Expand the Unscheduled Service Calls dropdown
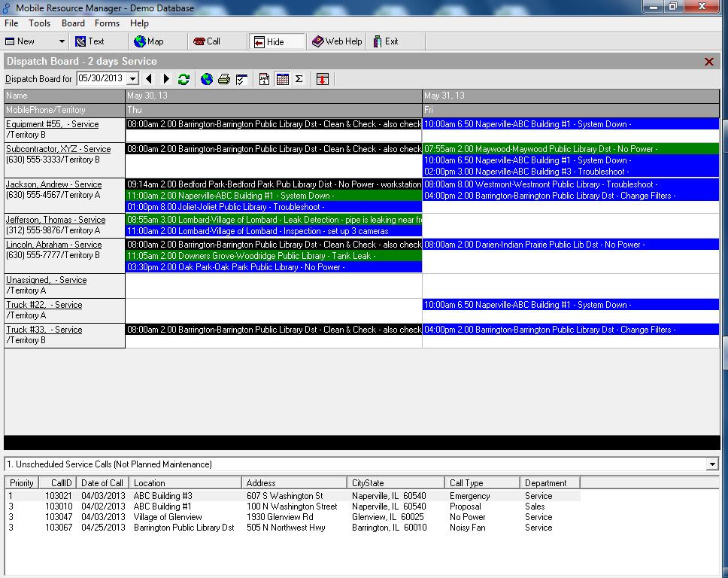The height and width of the screenshot is (578, 728). click(712, 464)
